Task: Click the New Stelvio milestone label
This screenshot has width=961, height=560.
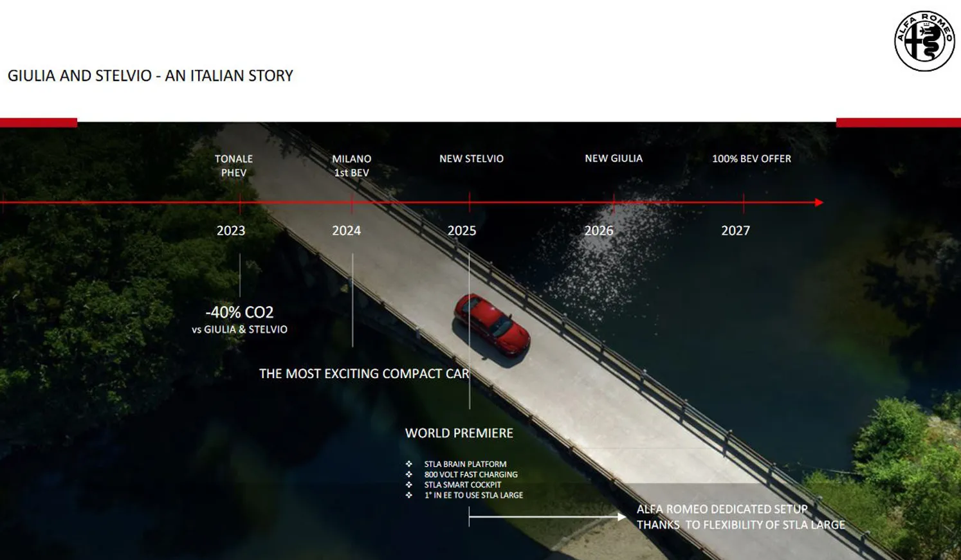Action: click(471, 159)
